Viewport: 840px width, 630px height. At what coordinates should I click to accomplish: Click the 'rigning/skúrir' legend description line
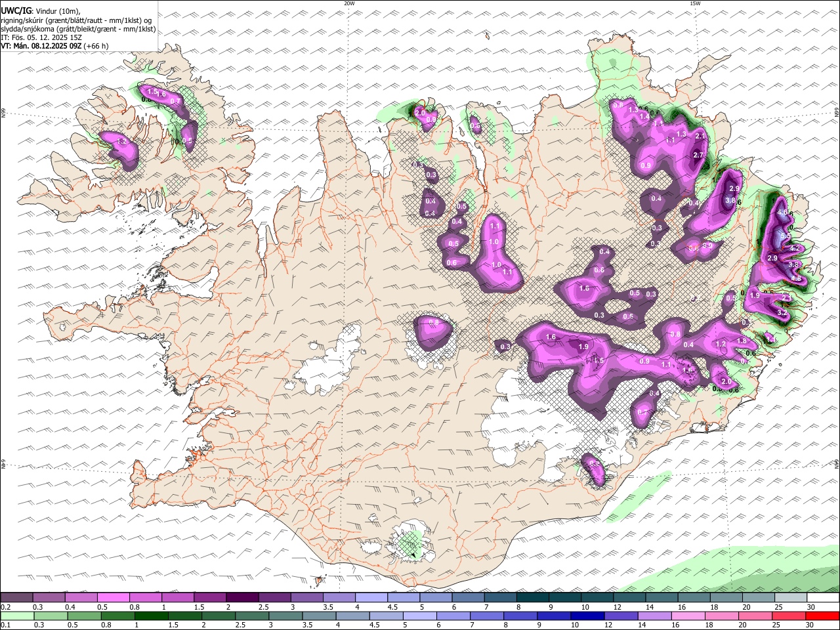(x=76, y=20)
